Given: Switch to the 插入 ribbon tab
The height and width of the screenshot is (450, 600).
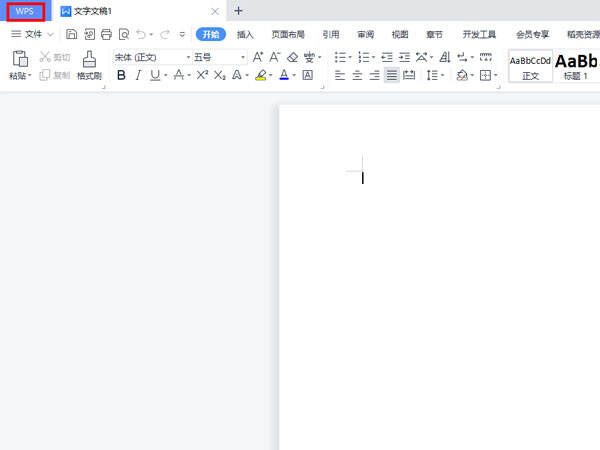Looking at the screenshot, I should click(x=245, y=34).
